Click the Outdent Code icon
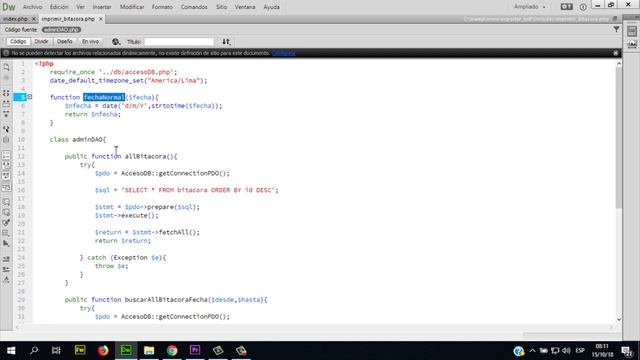Viewport: 640px width, 360px height. coord(6,269)
